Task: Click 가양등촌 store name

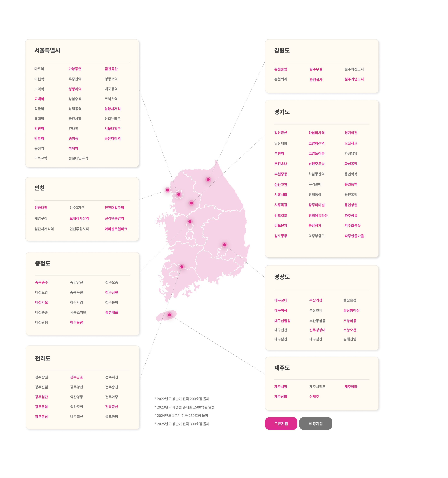Action: click(x=75, y=69)
